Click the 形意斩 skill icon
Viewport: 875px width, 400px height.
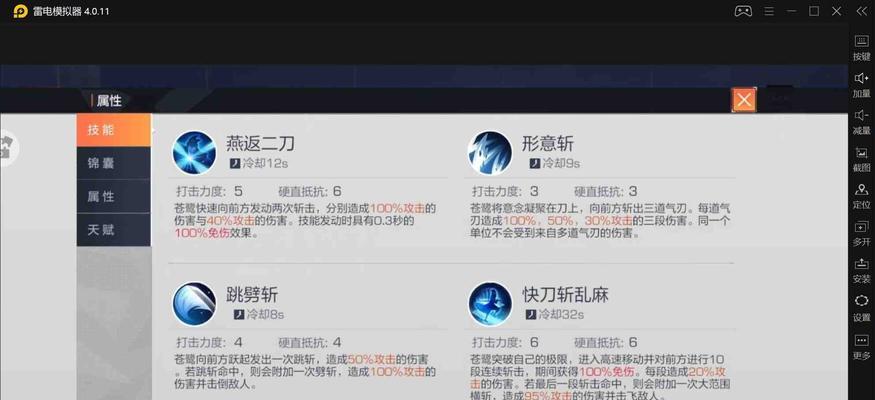tap(490, 153)
